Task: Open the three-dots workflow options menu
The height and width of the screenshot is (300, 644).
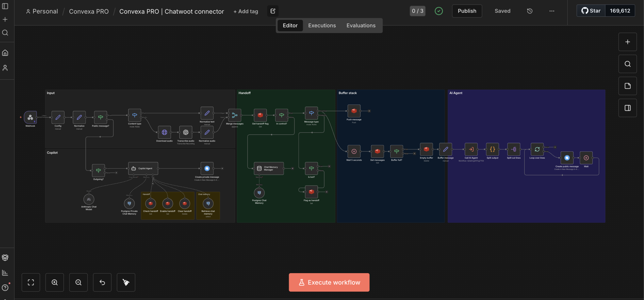Action: (x=552, y=11)
